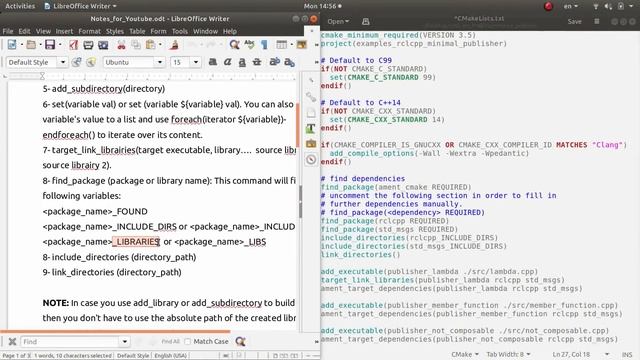Insert a table with the table icon

[x=282, y=44]
